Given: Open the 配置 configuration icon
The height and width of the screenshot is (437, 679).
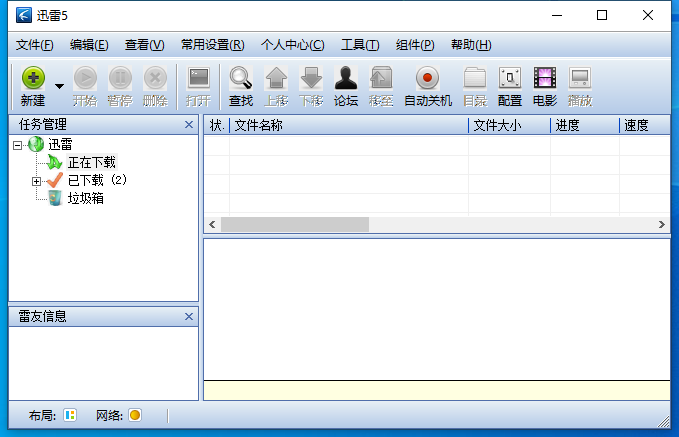Looking at the screenshot, I should tap(510, 86).
